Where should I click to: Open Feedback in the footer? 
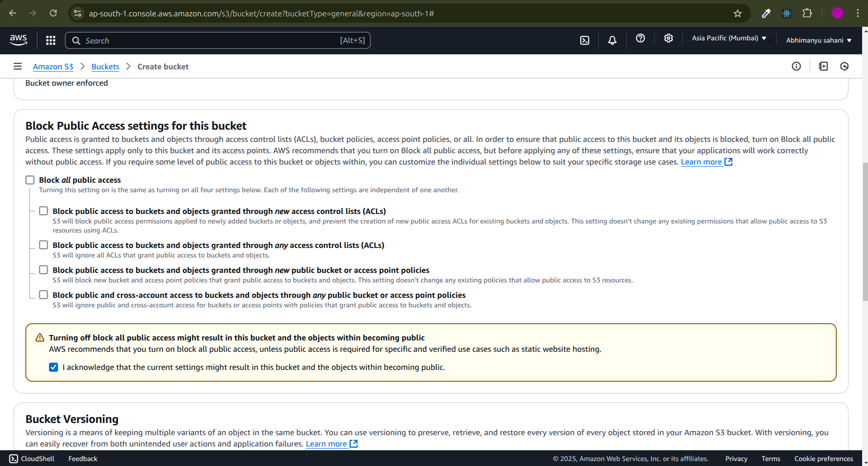point(83,459)
